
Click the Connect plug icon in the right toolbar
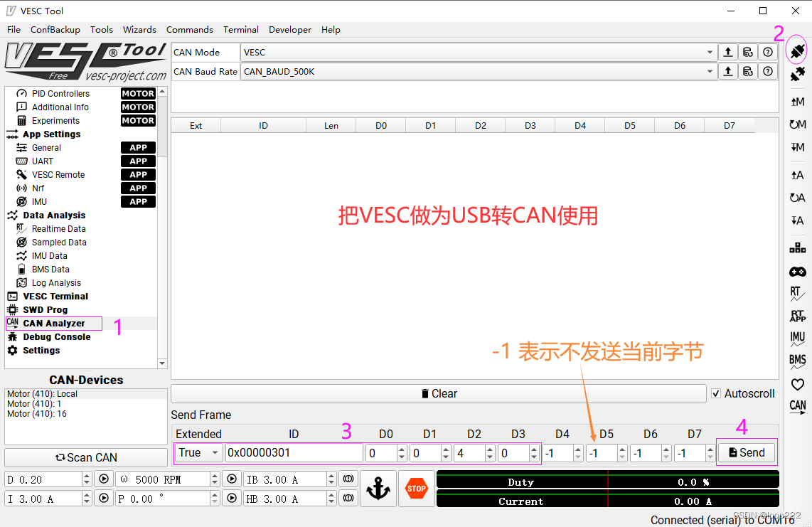point(798,50)
